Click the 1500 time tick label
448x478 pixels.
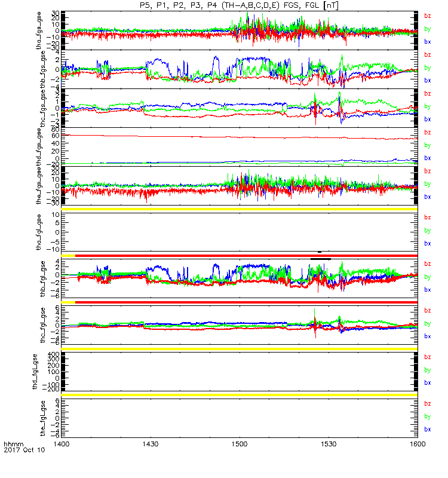[x=240, y=444]
